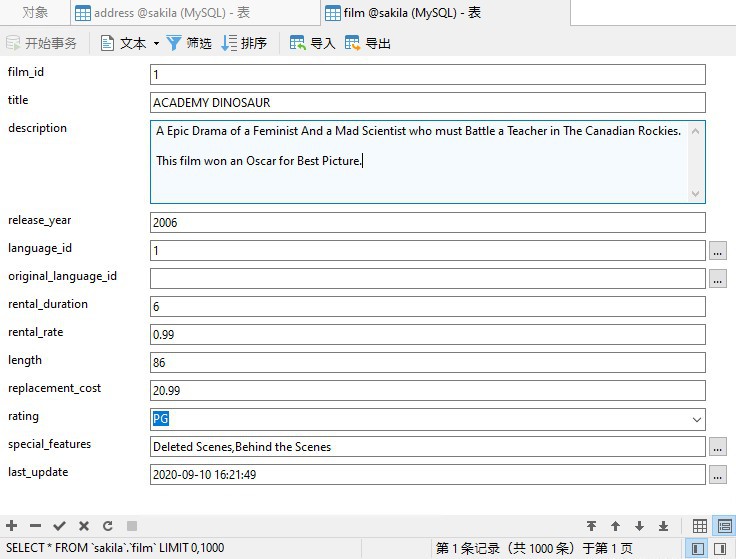Expand the 文本 dropdown arrow
The width and height of the screenshot is (736, 559).
[156, 44]
